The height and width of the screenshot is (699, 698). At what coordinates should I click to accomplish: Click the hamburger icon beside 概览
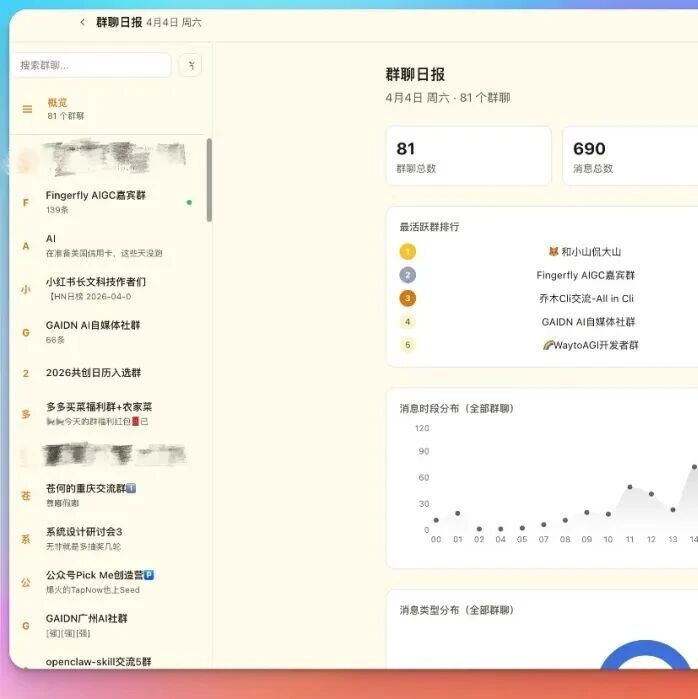point(27,110)
